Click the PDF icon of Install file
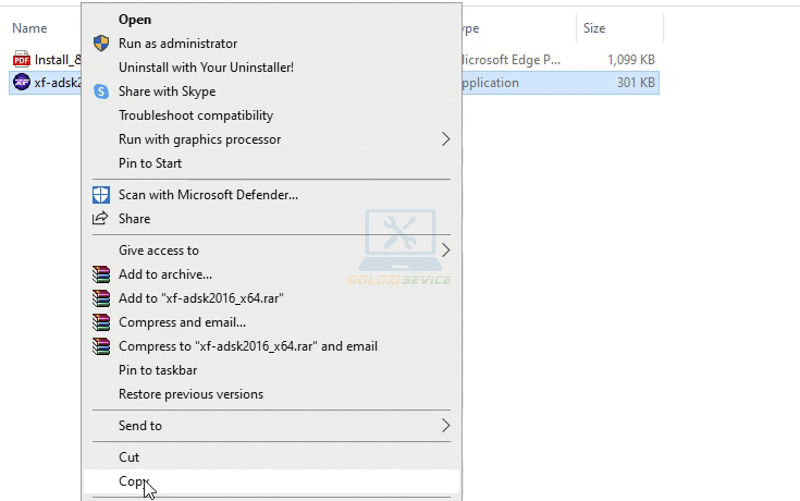This screenshot has height=501, width=800. 22,59
